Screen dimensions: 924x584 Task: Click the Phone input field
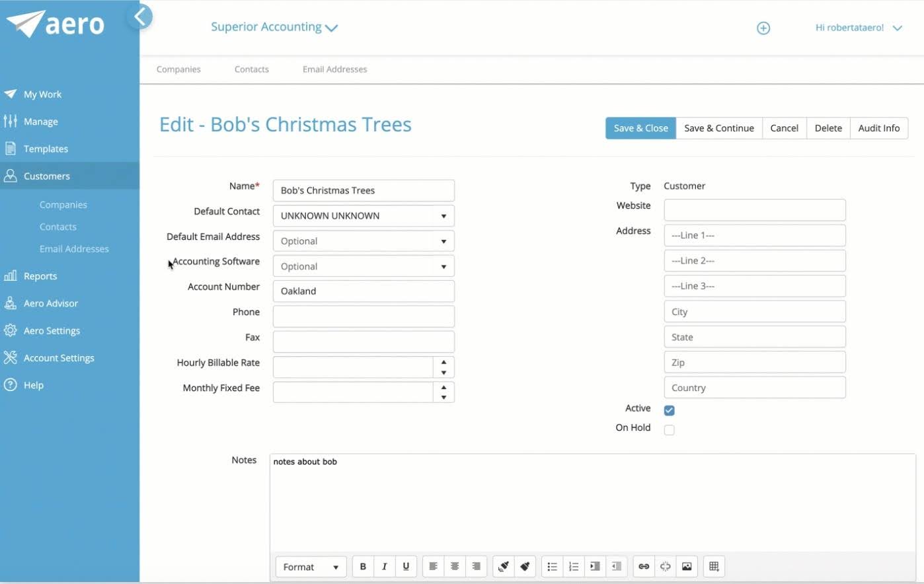[364, 316]
